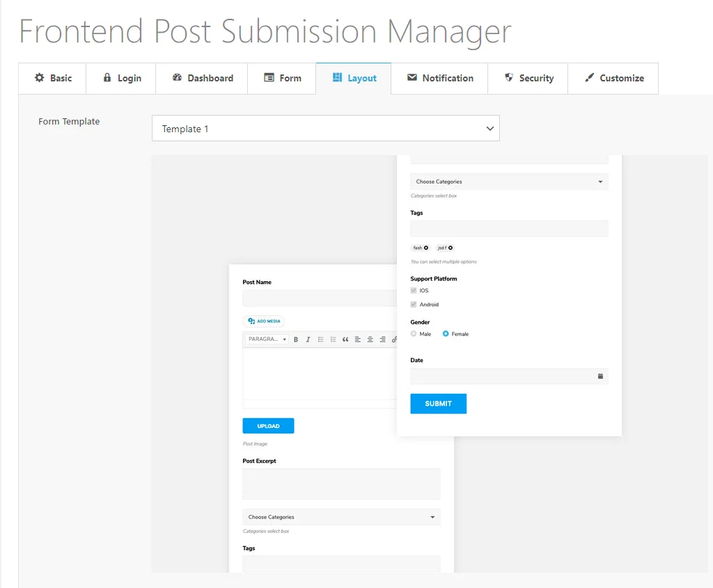Open the Paragraph format dropdown

pos(267,339)
